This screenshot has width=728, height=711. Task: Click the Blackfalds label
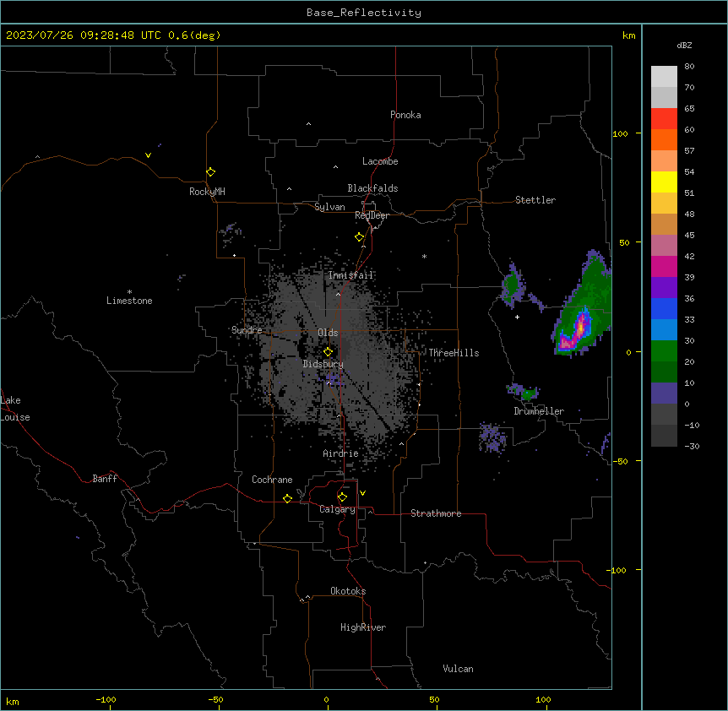coord(372,188)
